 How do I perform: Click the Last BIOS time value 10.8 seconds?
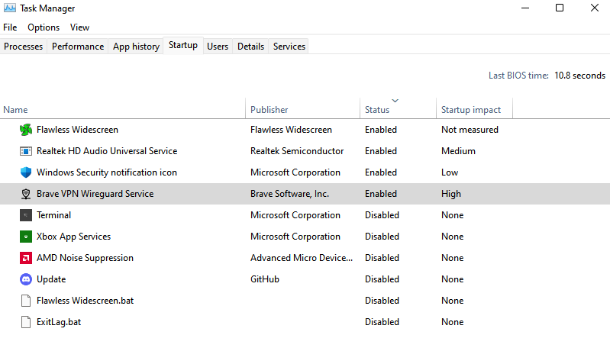click(x=579, y=76)
